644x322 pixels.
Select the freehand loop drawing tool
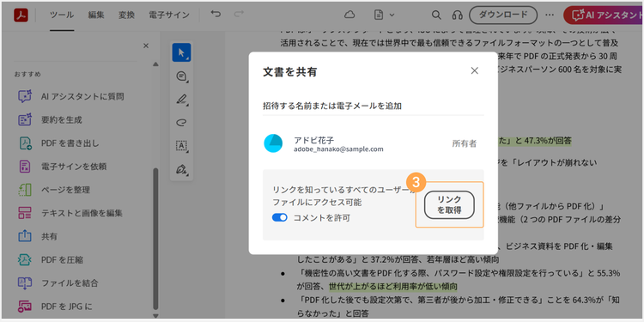coord(181,123)
